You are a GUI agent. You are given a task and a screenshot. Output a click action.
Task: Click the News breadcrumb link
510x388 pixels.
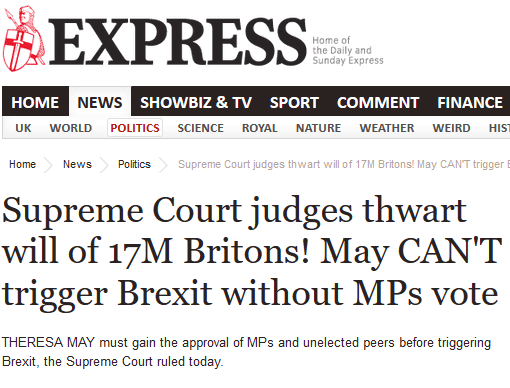77,164
